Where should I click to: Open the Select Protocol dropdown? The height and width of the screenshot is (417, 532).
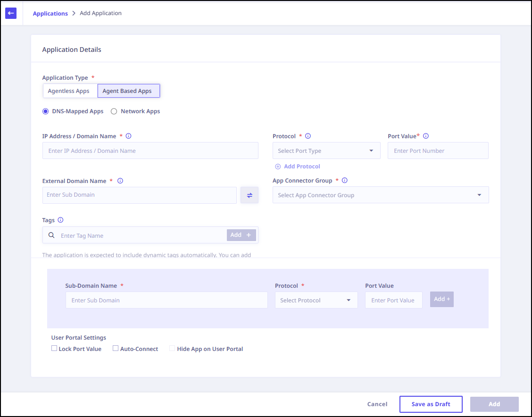(316, 300)
